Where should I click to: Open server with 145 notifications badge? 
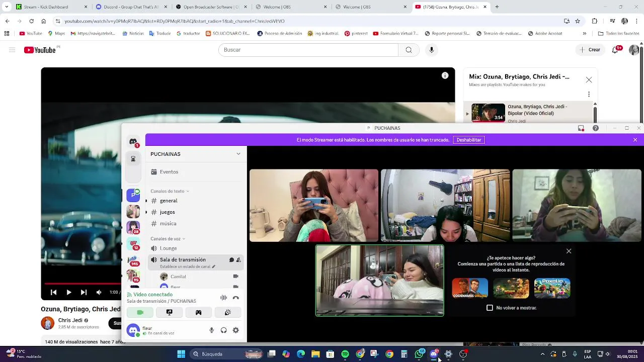pyautogui.click(x=133, y=261)
